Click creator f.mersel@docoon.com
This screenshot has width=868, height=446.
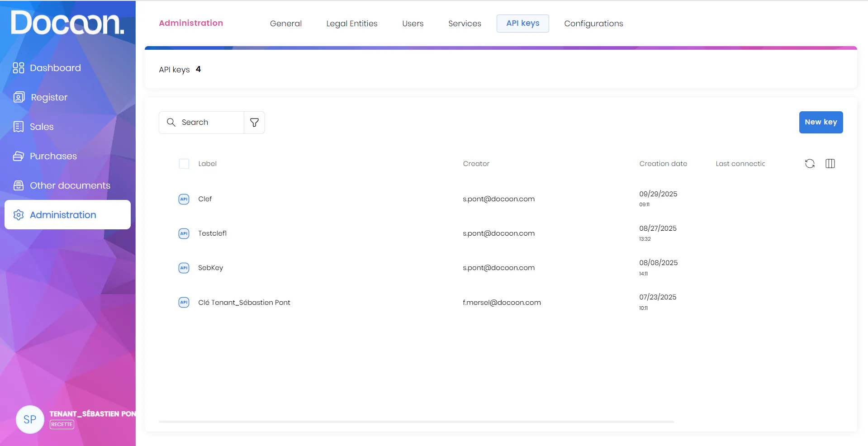pyautogui.click(x=502, y=302)
